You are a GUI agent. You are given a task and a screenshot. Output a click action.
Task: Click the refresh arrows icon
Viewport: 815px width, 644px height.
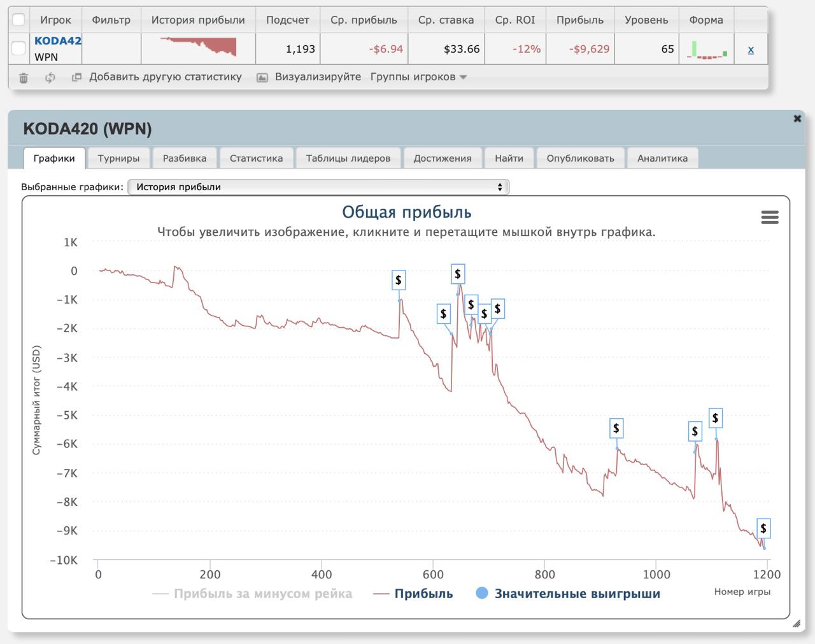pyautogui.click(x=50, y=78)
